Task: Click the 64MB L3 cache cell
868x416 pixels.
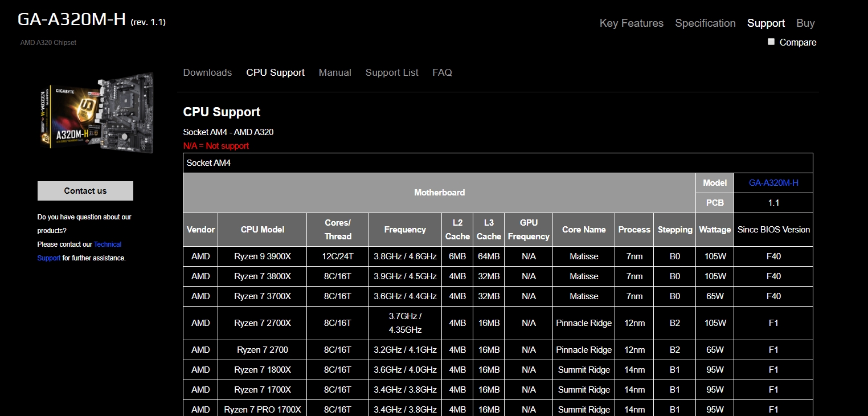Action: tap(489, 256)
